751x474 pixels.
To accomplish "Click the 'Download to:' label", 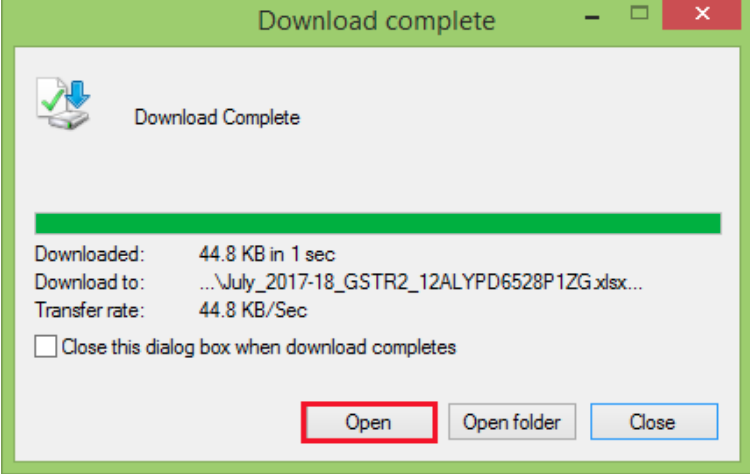I will coord(90,282).
